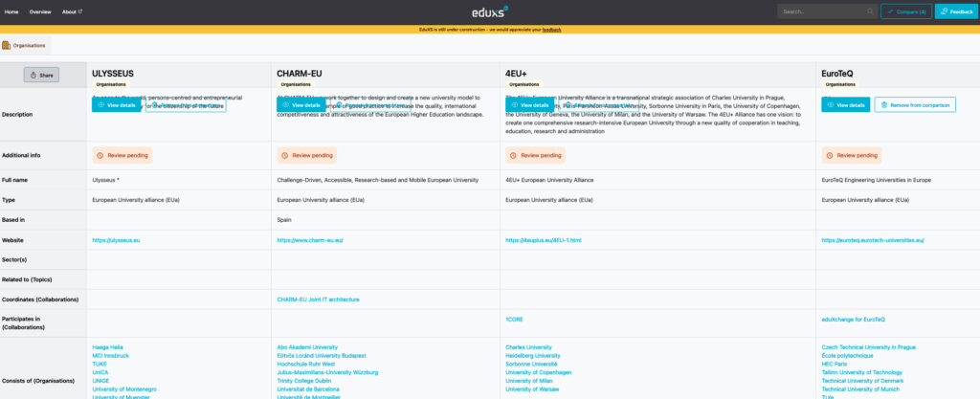Click the Share button
980x399 pixels.
(42, 75)
